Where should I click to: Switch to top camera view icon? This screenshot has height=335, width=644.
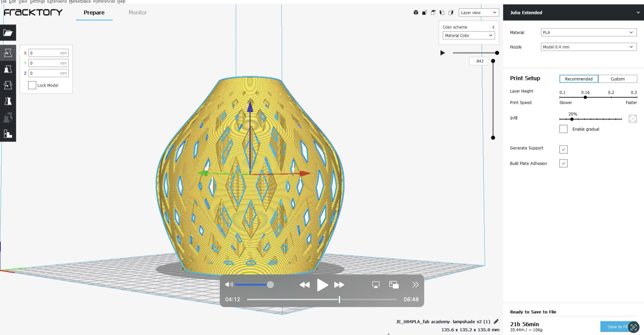click(x=433, y=13)
